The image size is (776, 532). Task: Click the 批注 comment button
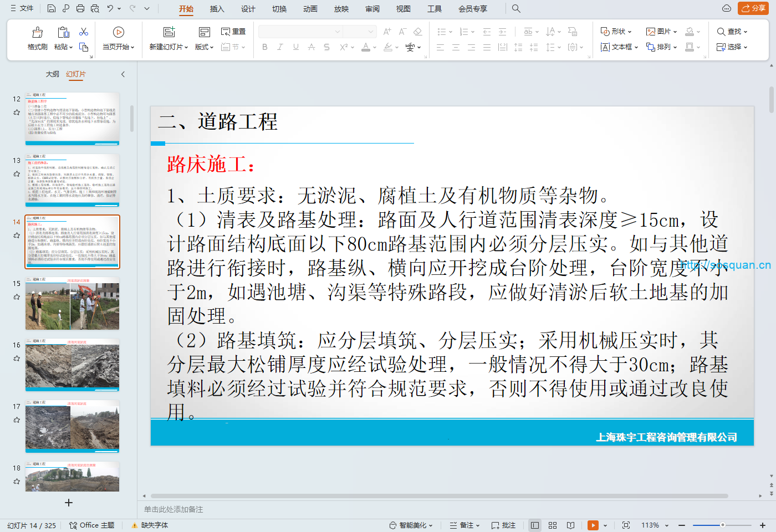[x=503, y=525]
